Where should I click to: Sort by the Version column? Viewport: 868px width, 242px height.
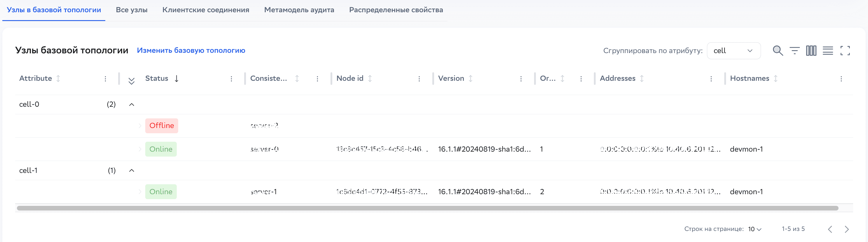click(x=470, y=78)
